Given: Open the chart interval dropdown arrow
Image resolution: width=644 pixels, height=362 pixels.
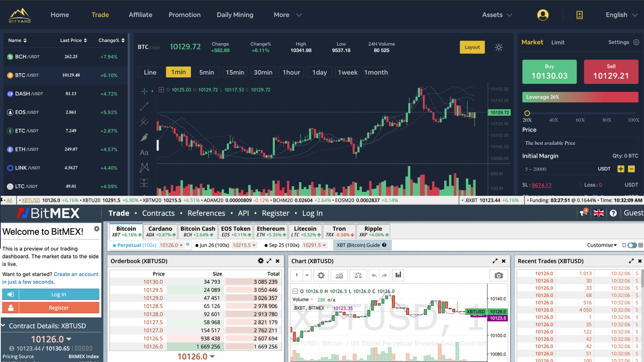Looking at the screenshot, I should 307,275.
